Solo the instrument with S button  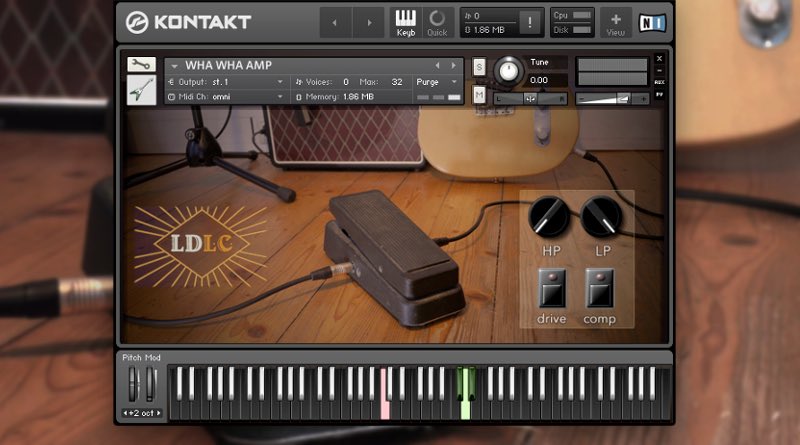pyautogui.click(x=479, y=67)
